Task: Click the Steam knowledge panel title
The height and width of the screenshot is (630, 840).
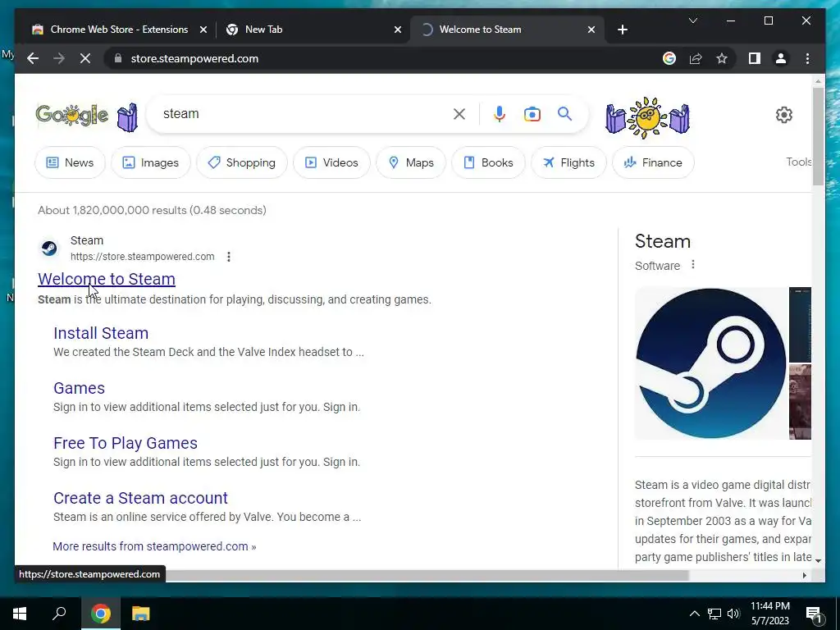Action: click(663, 241)
